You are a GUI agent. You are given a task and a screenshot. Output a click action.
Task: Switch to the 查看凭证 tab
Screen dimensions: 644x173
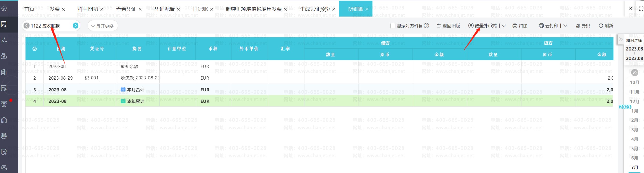point(126,9)
